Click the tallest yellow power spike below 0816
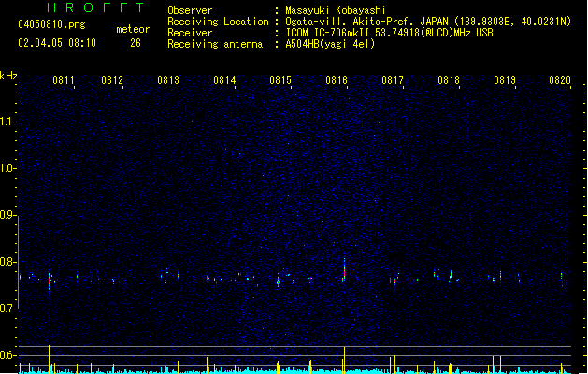 (344, 360)
